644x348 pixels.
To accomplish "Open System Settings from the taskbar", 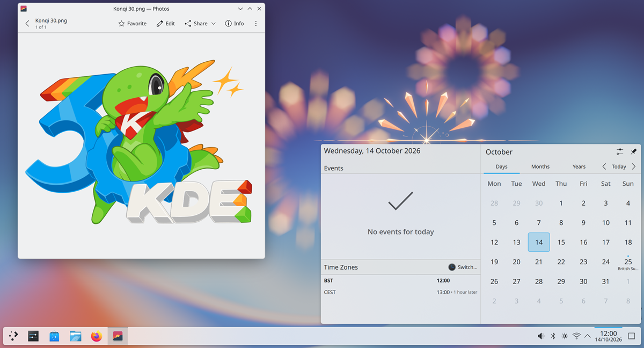I will (33, 336).
